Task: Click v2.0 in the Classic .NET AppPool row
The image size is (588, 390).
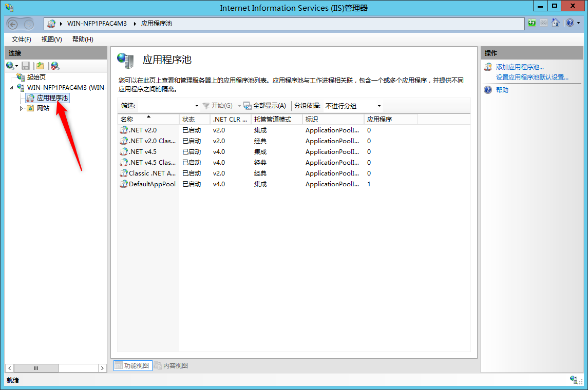Action: point(219,173)
